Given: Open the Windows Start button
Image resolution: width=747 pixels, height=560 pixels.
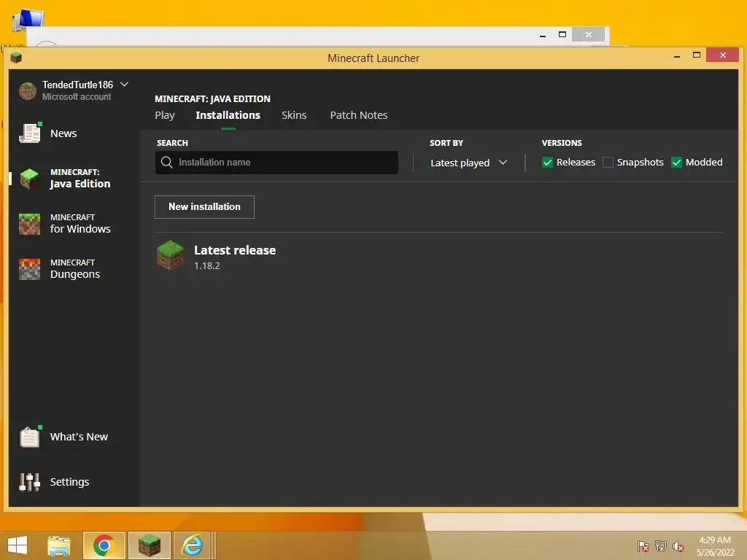Looking at the screenshot, I should pyautogui.click(x=18, y=545).
